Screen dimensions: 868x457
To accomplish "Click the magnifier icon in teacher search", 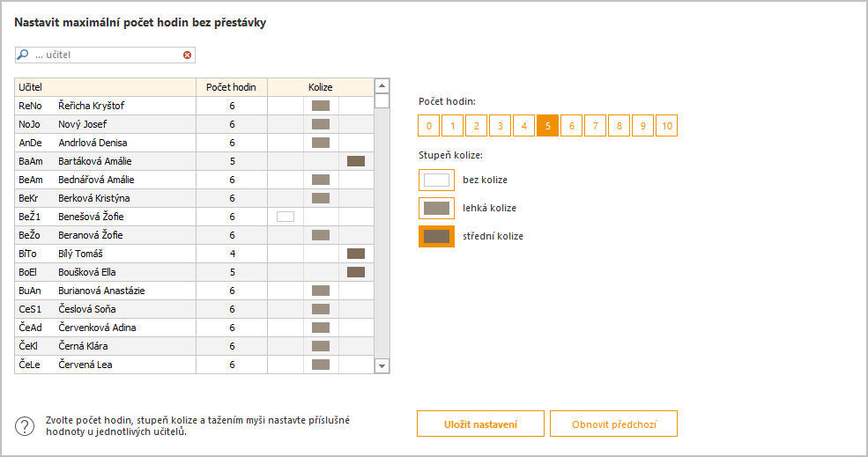I will [x=23, y=55].
